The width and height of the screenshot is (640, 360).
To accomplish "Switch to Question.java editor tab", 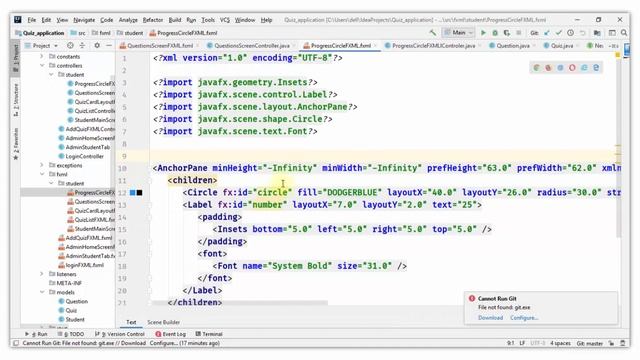I will pos(512,46).
